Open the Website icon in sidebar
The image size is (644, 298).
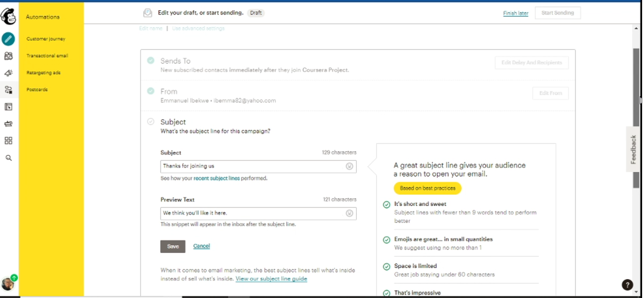(8, 107)
